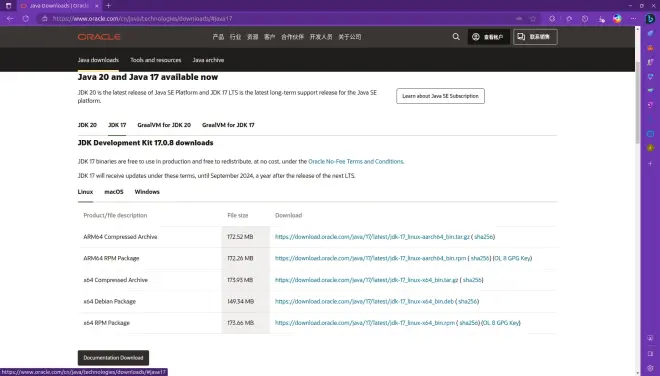Image resolution: width=660 pixels, height=376 pixels.
Task: Click the 173.93 MB file size cell
Action: (246, 280)
